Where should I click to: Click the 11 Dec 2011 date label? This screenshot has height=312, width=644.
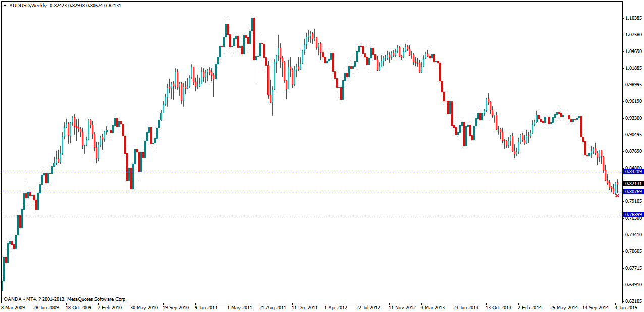pos(305,307)
